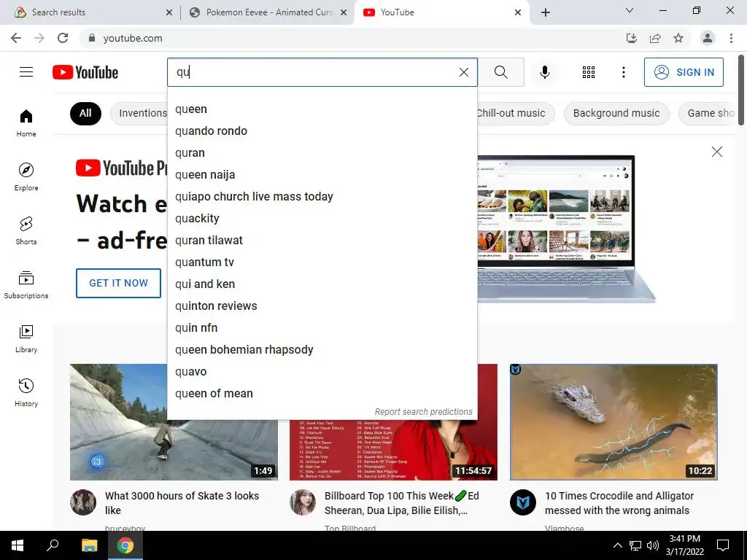Image resolution: width=747 pixels, height=560 pixels.
Task: Open the Vlambose channel avatar
Action: tap(523, 502)
